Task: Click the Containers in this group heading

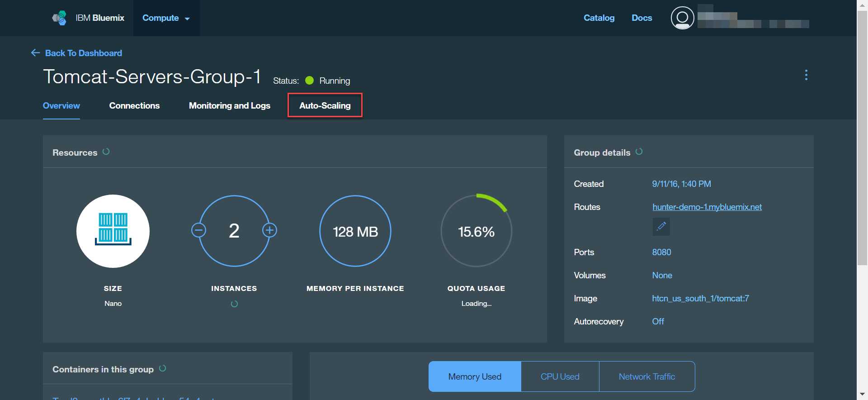Action: pyautogui.click(x=103, y=370)
